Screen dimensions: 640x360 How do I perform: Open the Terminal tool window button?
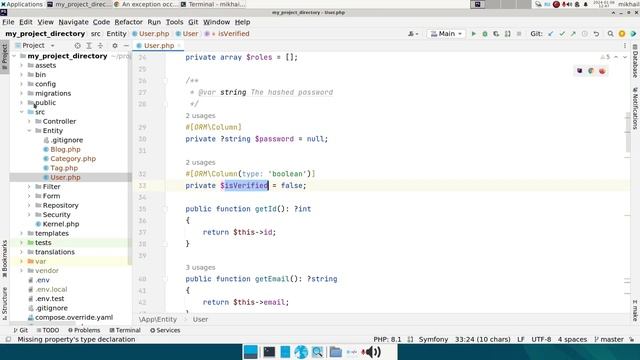point(125,330)
